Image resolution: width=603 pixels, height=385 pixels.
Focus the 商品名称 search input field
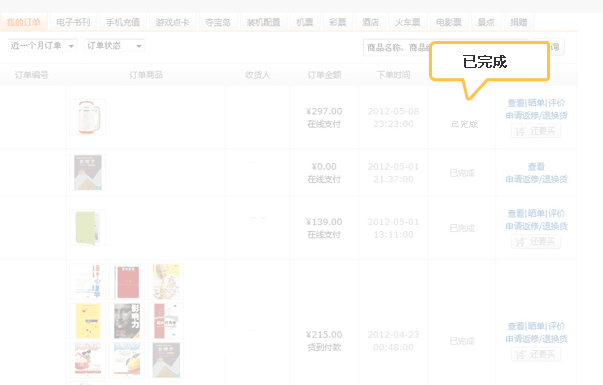tap(396, 47)
